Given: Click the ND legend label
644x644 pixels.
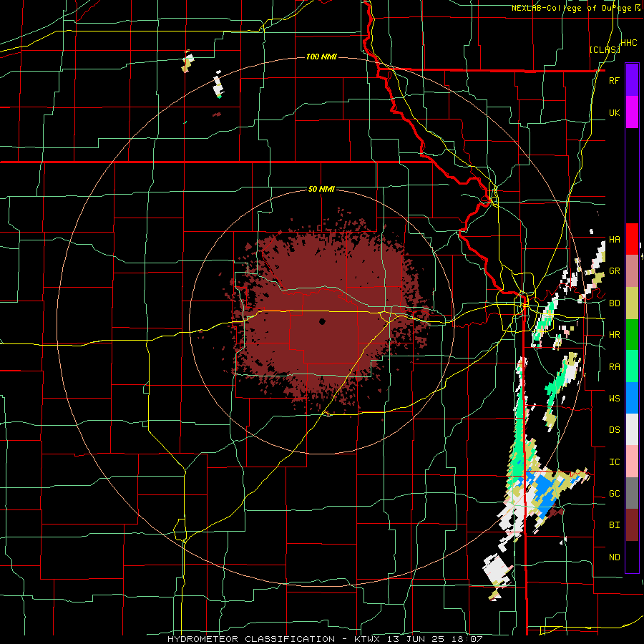Looking at the screenshot, I should pos(614,557).
